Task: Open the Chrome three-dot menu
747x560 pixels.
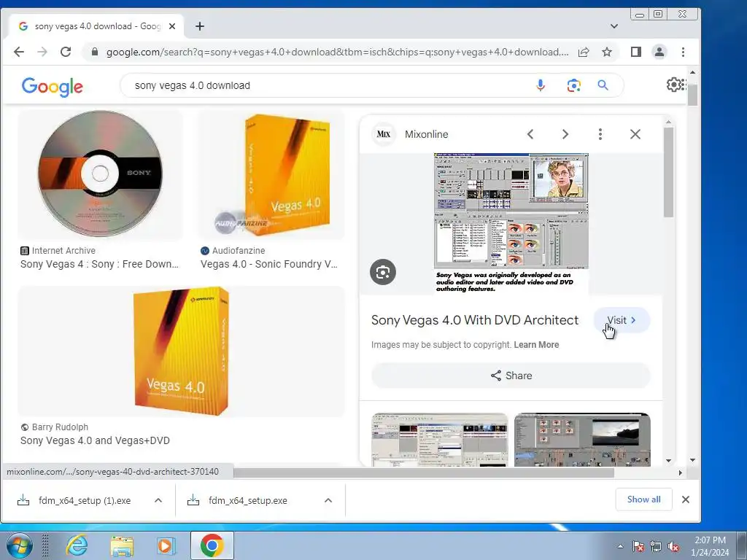Action: 683,52
